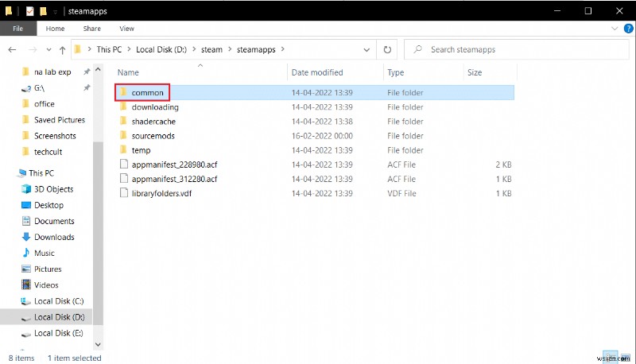Viewport: 636px width, 364px height.
Task: Open the File menu
Action: [x=17, y=29]
